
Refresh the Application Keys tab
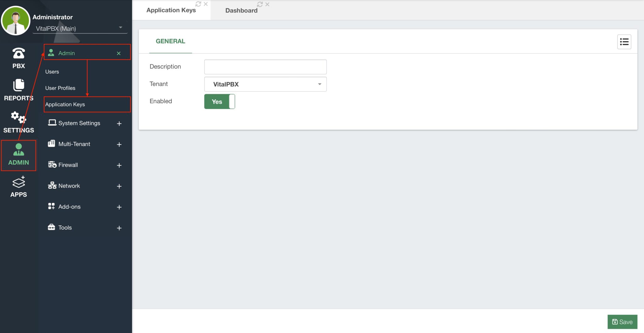tap(198, 4)
